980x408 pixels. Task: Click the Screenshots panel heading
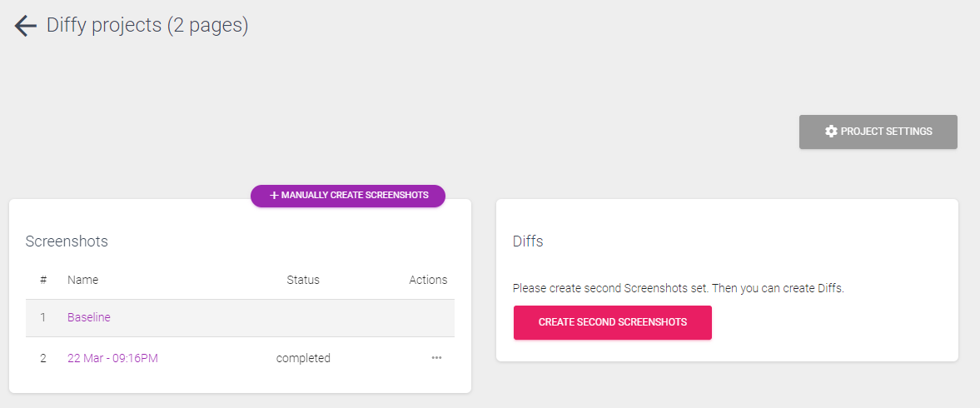(67, 241)
